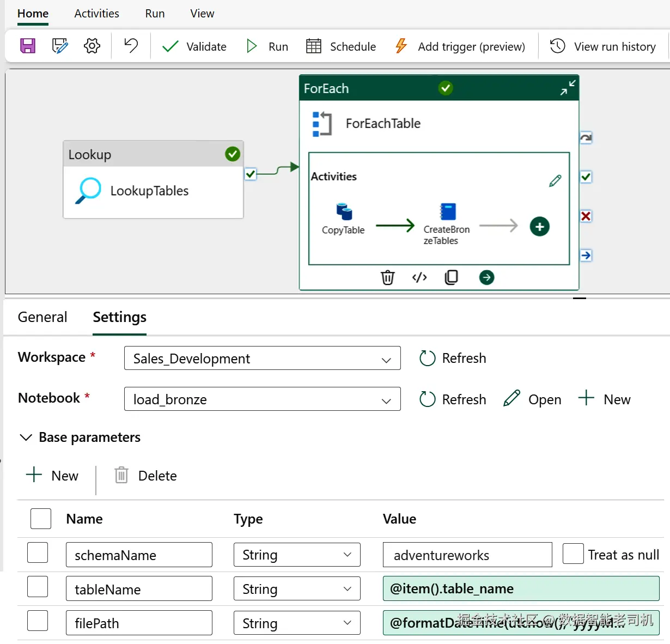Open the Workspace dropdown
The height and width of the screenshot is (644, 670).
click(262, 359)
